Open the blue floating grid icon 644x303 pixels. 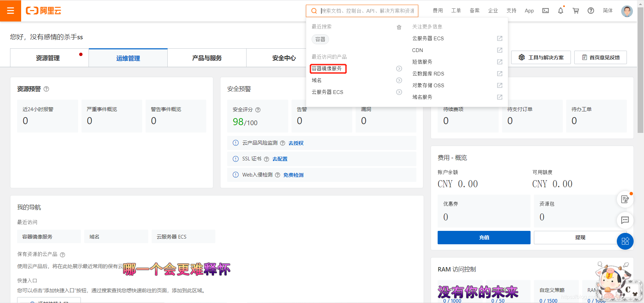tap(625, 241)
